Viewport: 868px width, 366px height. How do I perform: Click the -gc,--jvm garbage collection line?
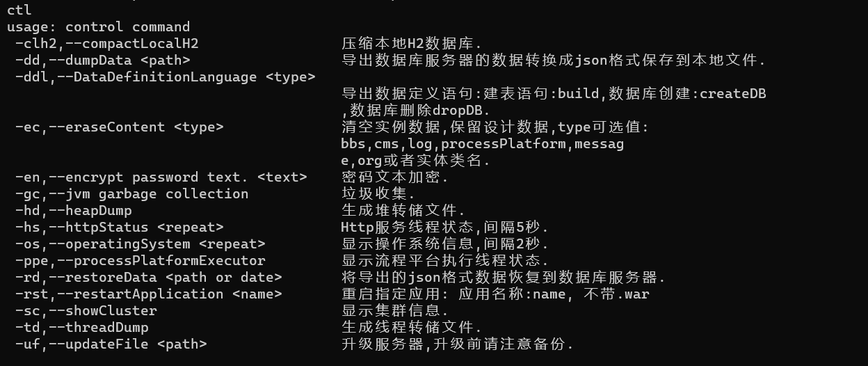[132, 194]
